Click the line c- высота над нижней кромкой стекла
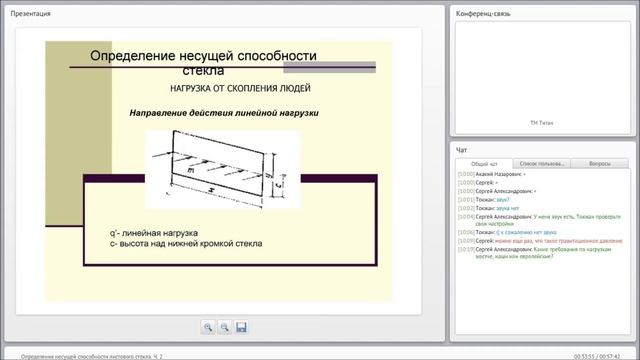640x360 pixels. [x=186, y=244]
